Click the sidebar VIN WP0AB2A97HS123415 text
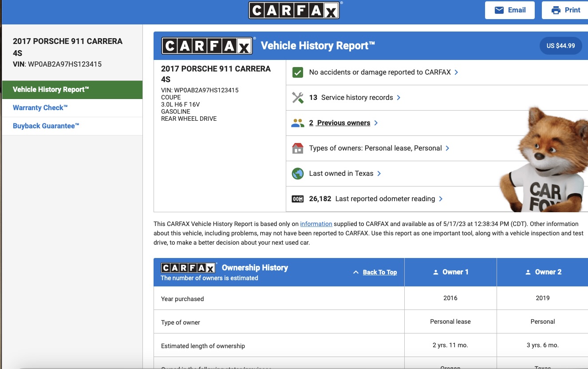 pos(57,64)
